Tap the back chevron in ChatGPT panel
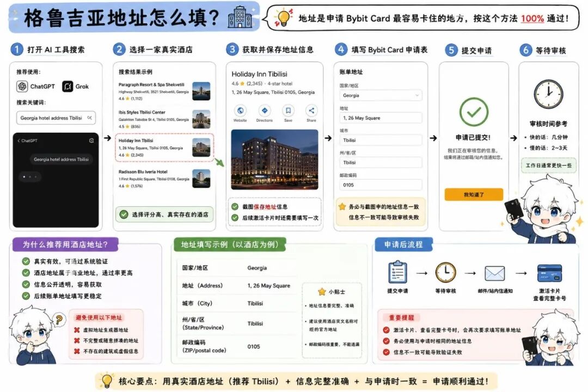The width and height of the screenshot is (588, 392). click(19, 140)
